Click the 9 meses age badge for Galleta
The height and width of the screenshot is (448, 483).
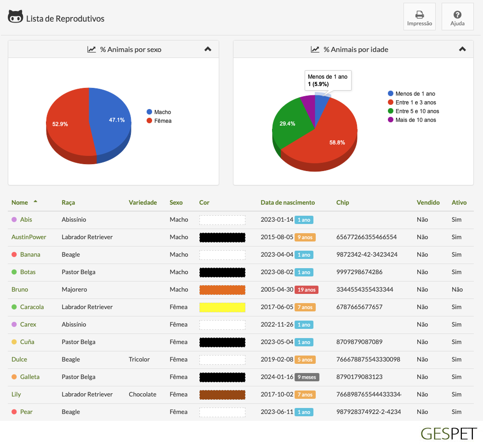click(x=307, y=377)
